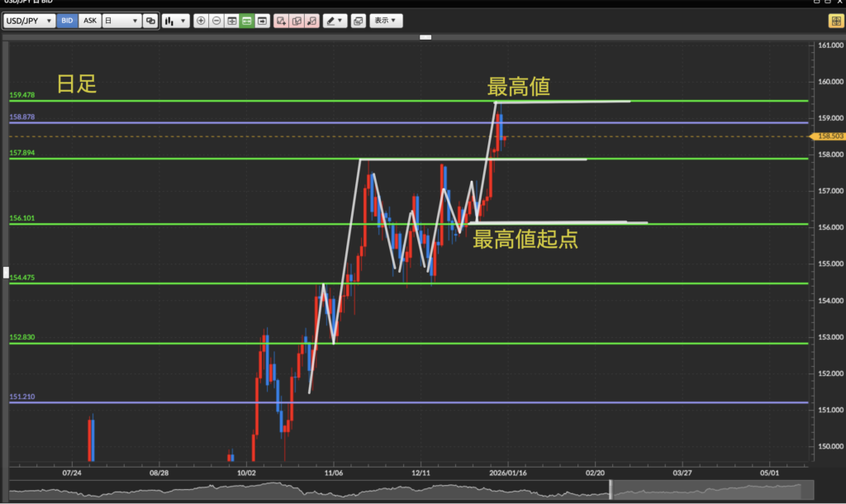Click the third pink chart tool icon
This screenshot has height=504, width=846.
click(x=311, y=21)
